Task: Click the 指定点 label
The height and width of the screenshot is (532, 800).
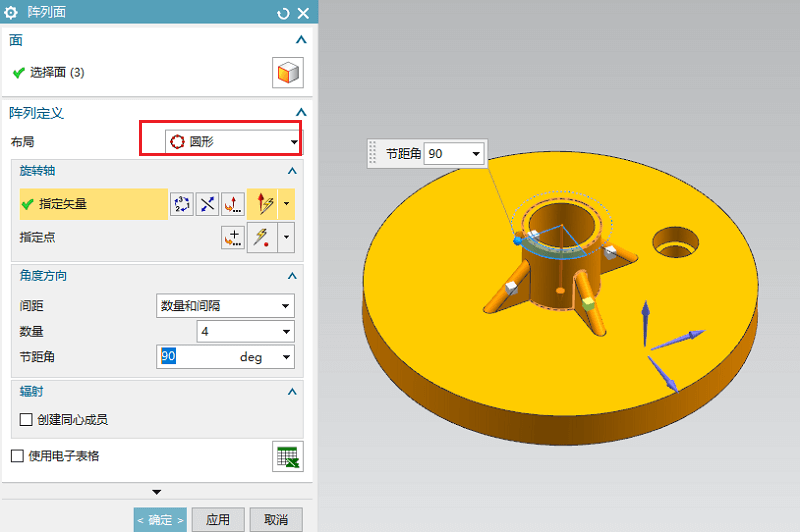Action: 37,238
